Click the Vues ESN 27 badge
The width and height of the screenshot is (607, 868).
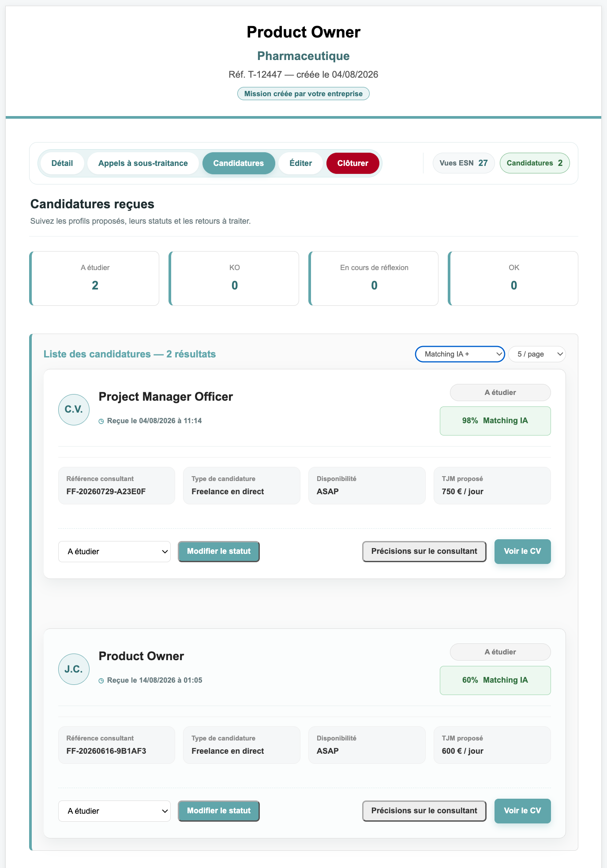click(x=464, y=163)
